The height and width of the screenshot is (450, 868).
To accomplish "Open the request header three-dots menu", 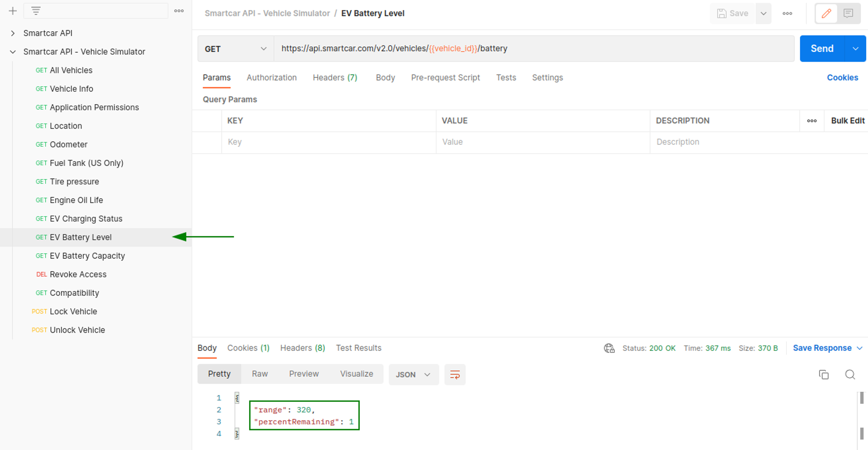I will coord(787,13).
